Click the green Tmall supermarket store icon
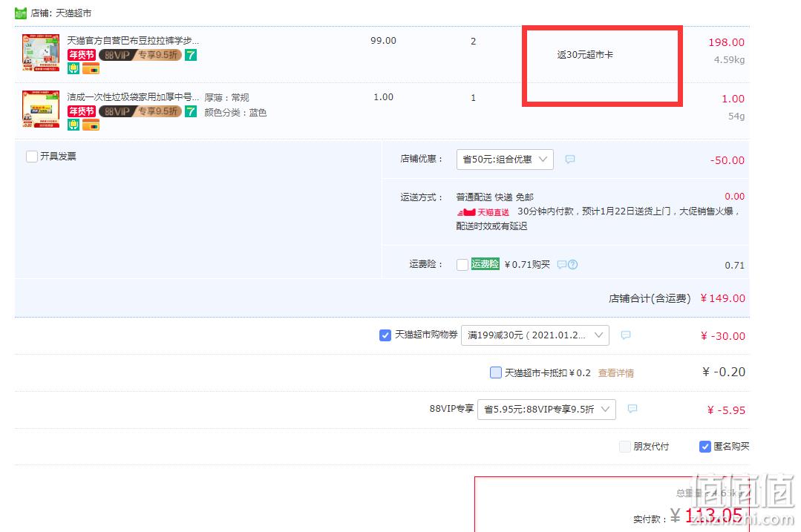 (21, 13)
